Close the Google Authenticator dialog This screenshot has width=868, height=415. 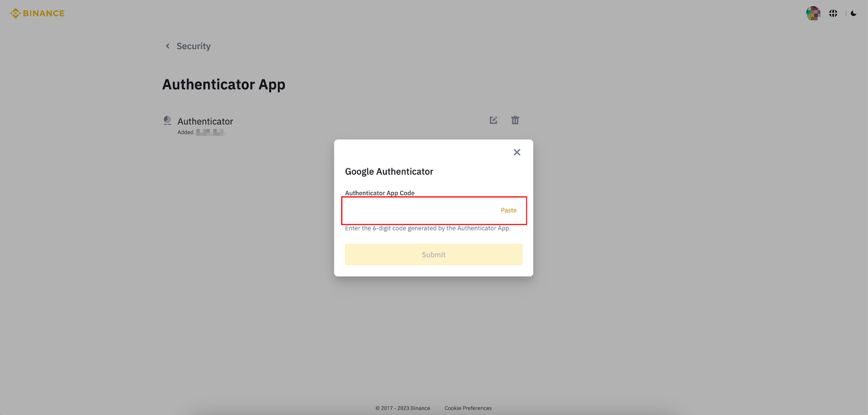516,152
